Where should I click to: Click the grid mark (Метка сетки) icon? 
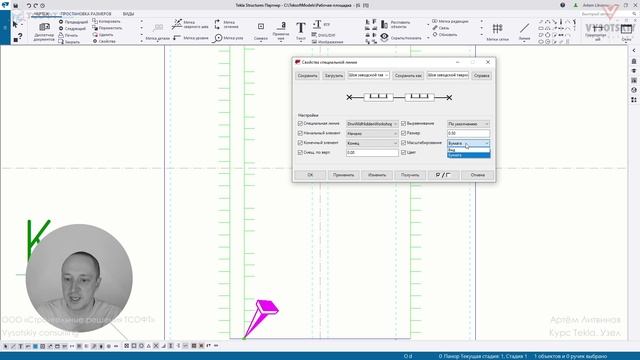498,28
